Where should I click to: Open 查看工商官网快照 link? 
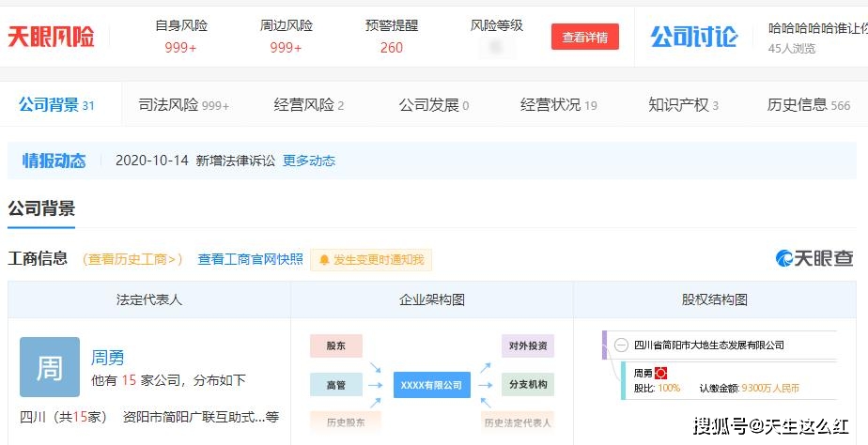click(x=250, y=259)
